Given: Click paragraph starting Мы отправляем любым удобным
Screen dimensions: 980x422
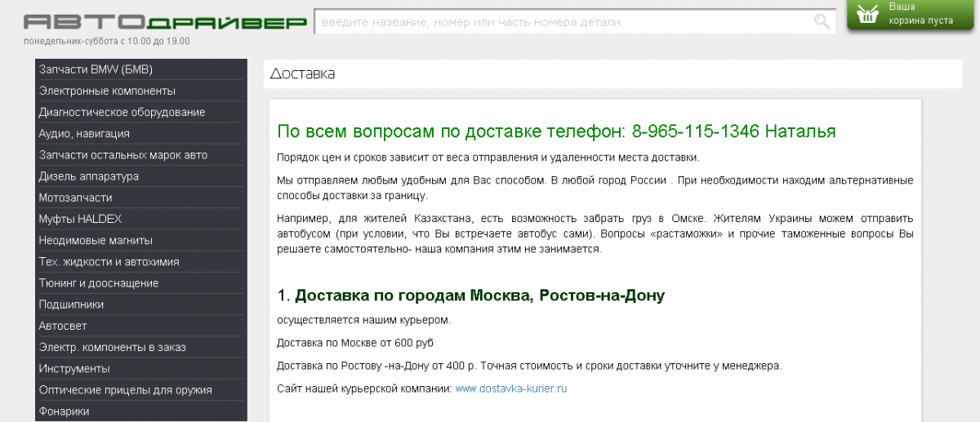Looking at the screenshot, I should pos(595,188).
